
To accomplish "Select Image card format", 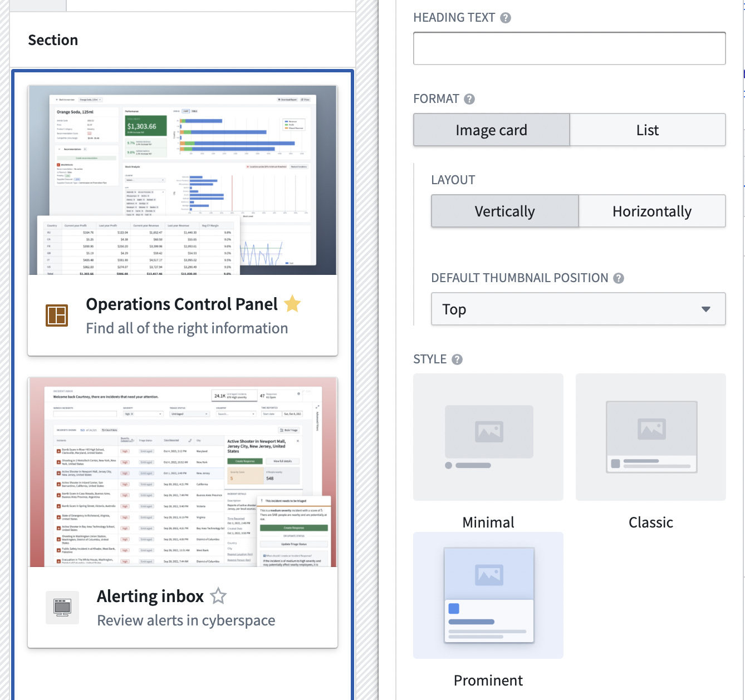I will [491, 130].
